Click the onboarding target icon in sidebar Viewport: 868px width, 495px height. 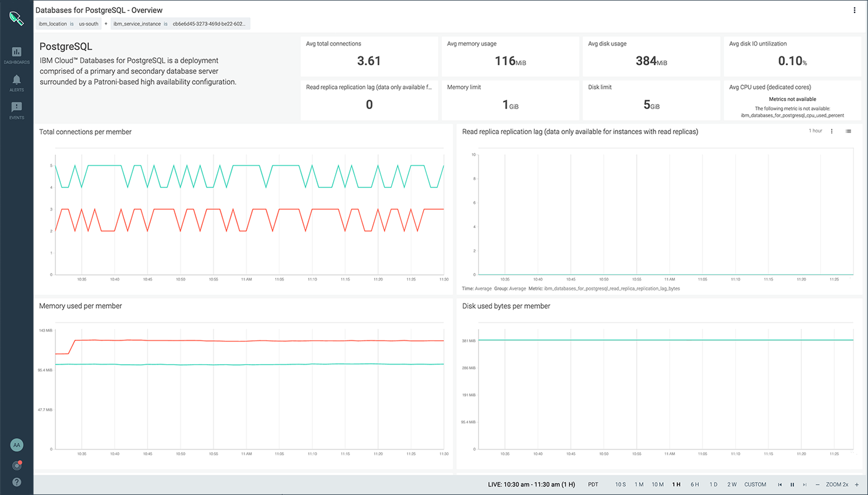(17, 465)
